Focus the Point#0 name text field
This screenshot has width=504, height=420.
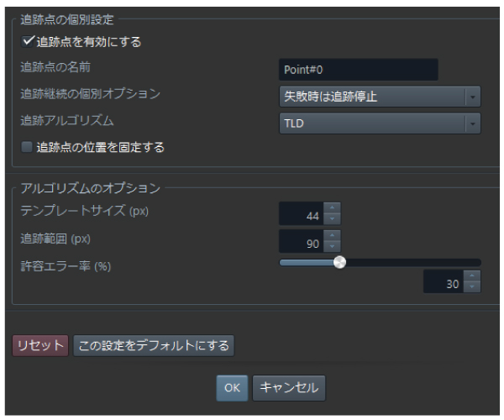click(358, 69)
